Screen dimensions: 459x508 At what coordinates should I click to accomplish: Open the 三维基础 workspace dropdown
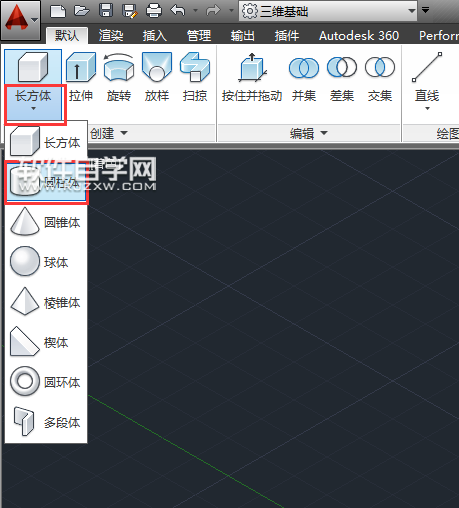coord(328,11)
